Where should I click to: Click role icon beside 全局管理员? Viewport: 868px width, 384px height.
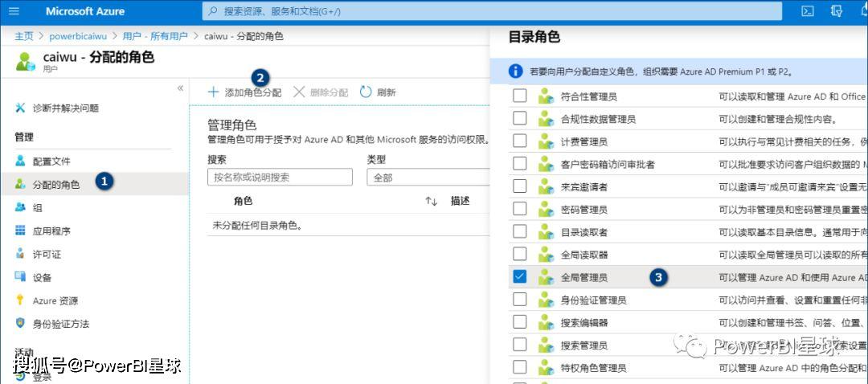[x=546, y=277]
